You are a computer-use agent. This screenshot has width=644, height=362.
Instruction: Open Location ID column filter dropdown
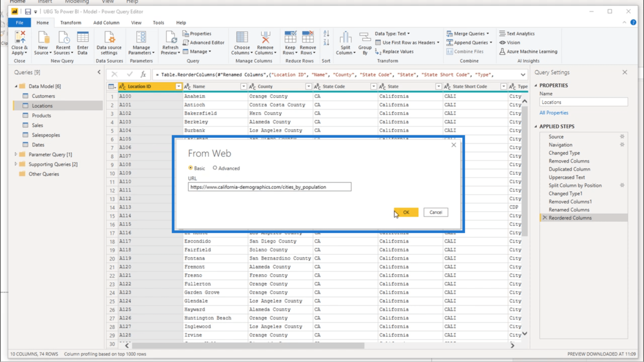(178, 87)
